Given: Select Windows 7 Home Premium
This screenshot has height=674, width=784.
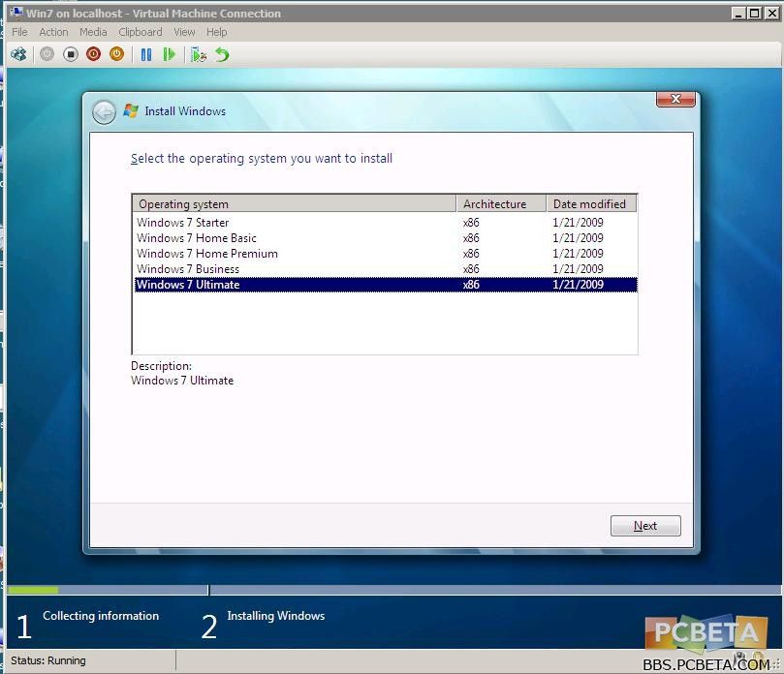Looking at the screenshot, I should 385,254.
